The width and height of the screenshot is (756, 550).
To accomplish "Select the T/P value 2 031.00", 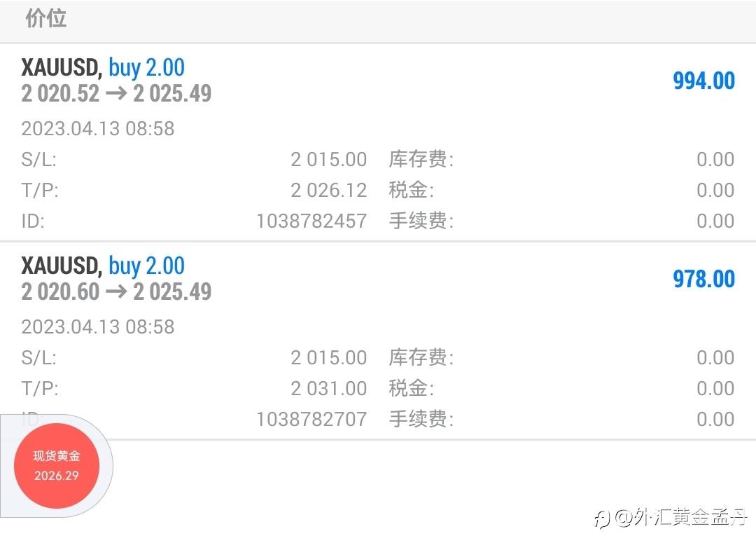I will [328, 388].
